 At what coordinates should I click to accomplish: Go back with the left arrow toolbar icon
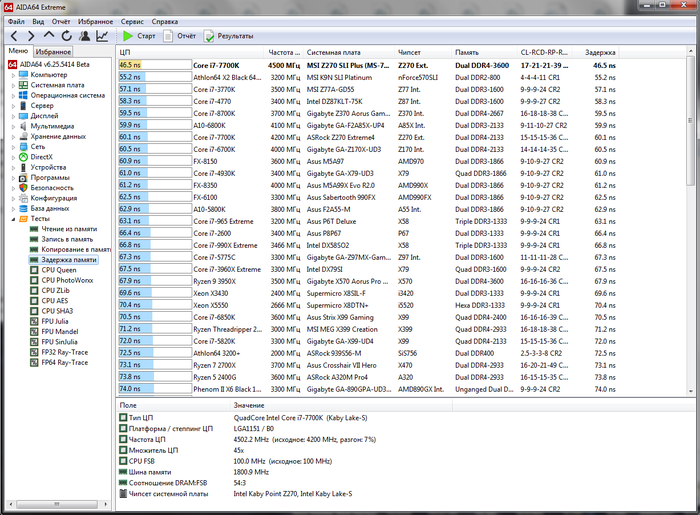coord(14,36)
